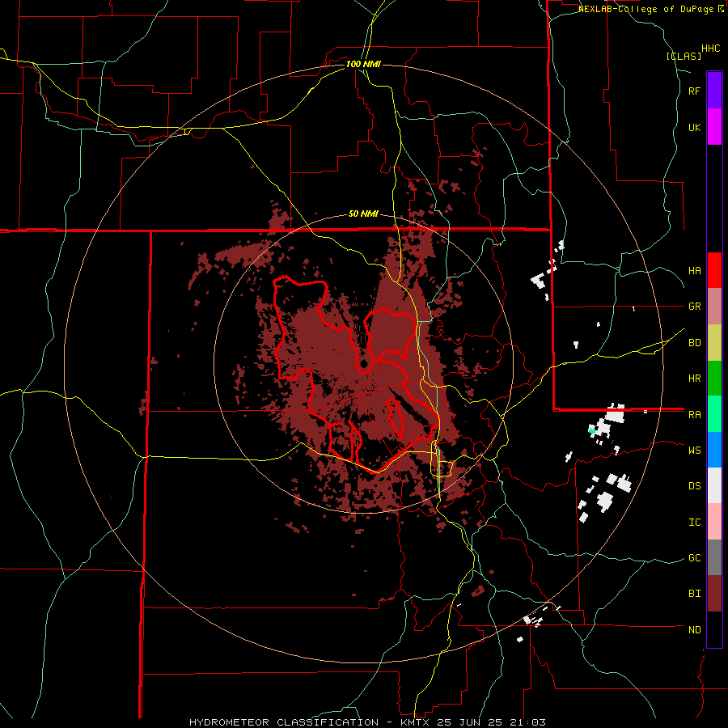The height and width of the screenshot is (728, 728).
Task: Click the GC legend label
Action: point(694,558)
